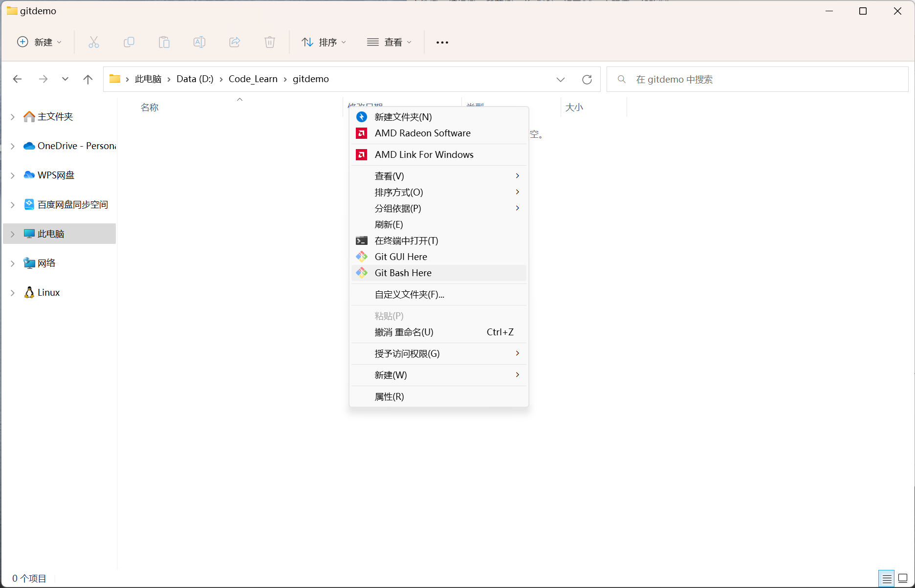Screen dimensions: 915x588
Task: Sort by the 名称 column header
Action: click(150, 108)
